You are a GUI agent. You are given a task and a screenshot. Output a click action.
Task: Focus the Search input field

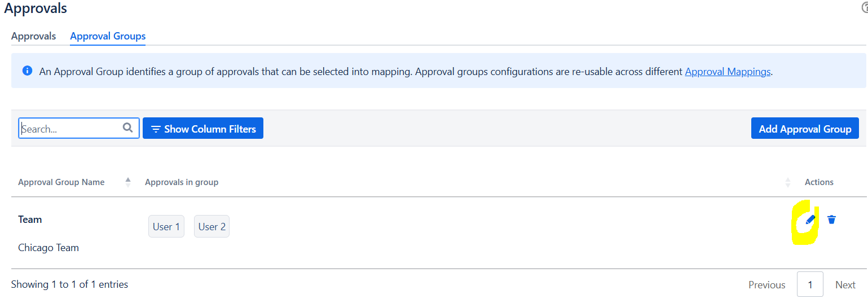point(71,129)
